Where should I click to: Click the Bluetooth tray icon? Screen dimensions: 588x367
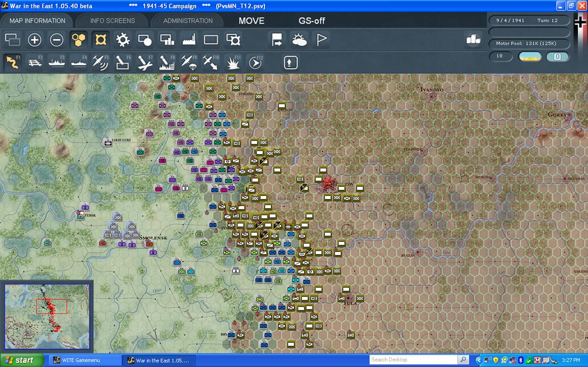tap(520, 360)
